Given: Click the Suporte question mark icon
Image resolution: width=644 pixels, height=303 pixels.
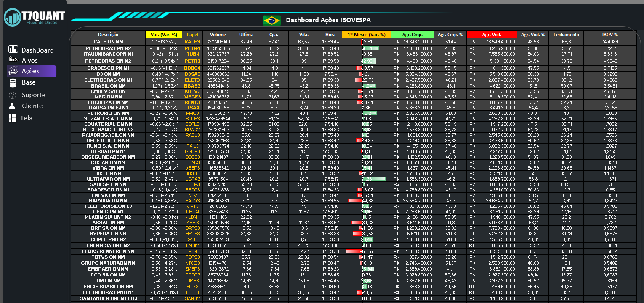Looking at the screenshot, I should (x=13, y=95).
